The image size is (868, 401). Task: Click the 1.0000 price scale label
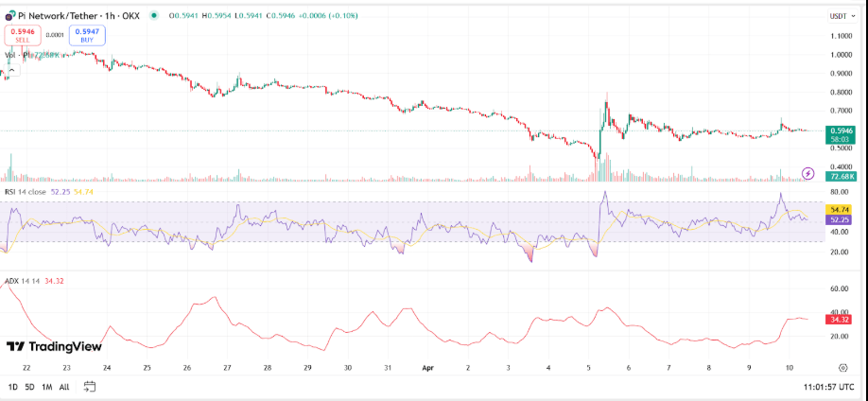841,55
